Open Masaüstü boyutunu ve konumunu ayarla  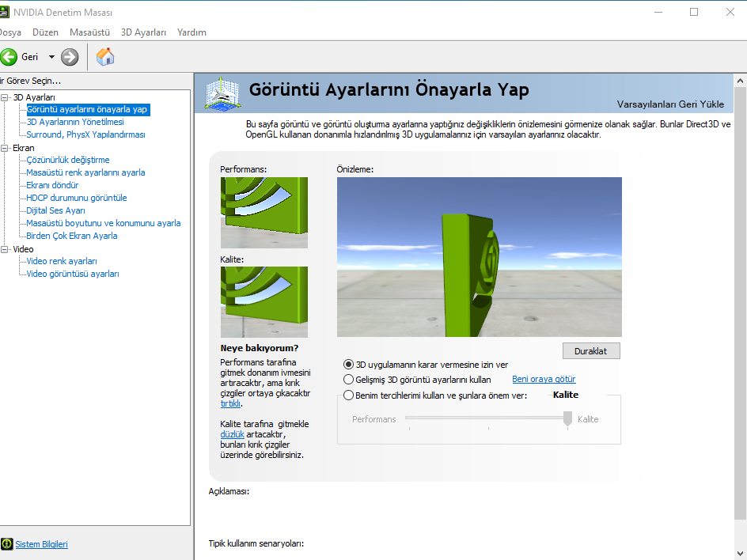tap(104, 223)
